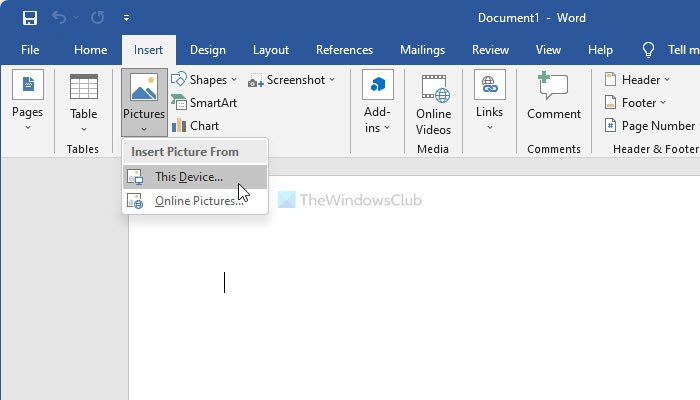Click the Save icon in quick access toolbar

[x=30, y=18]
